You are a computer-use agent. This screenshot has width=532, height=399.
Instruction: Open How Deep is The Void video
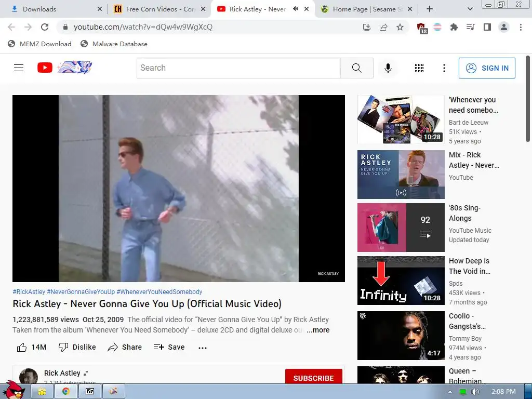click(401, 280)
